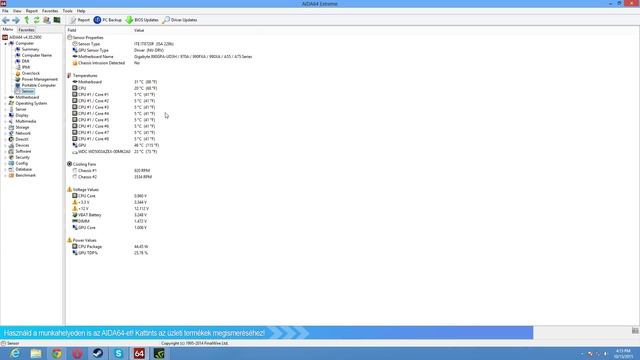Image resolution: width=640 pixels, height=360 pixels.
Task: Open the Tools menu
Action: [x=67, y=11]
